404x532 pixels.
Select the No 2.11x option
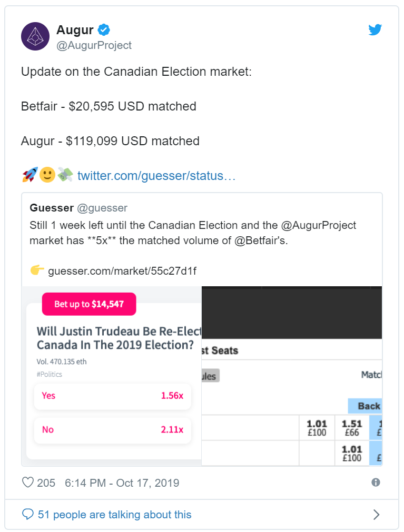tap(113, 430)
